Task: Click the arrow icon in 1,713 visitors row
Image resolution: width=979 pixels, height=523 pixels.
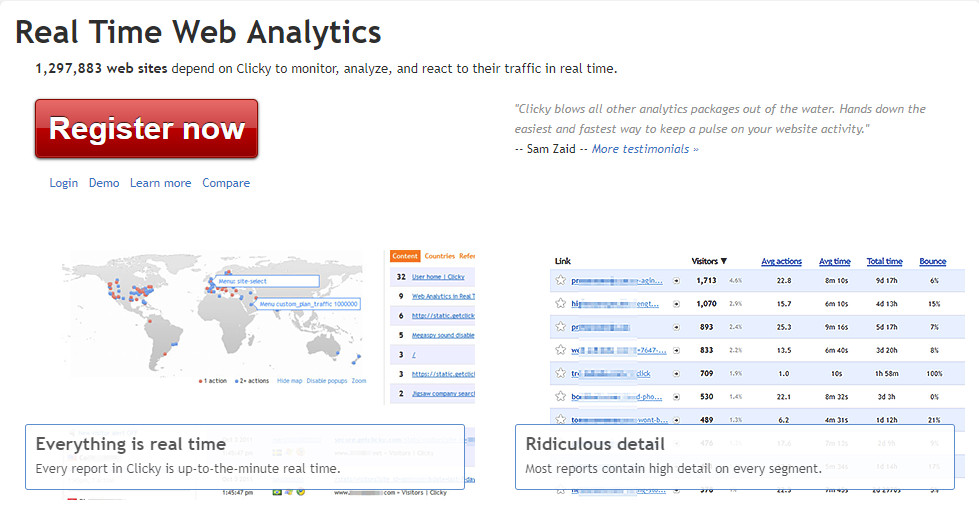Action: point(676,281)
